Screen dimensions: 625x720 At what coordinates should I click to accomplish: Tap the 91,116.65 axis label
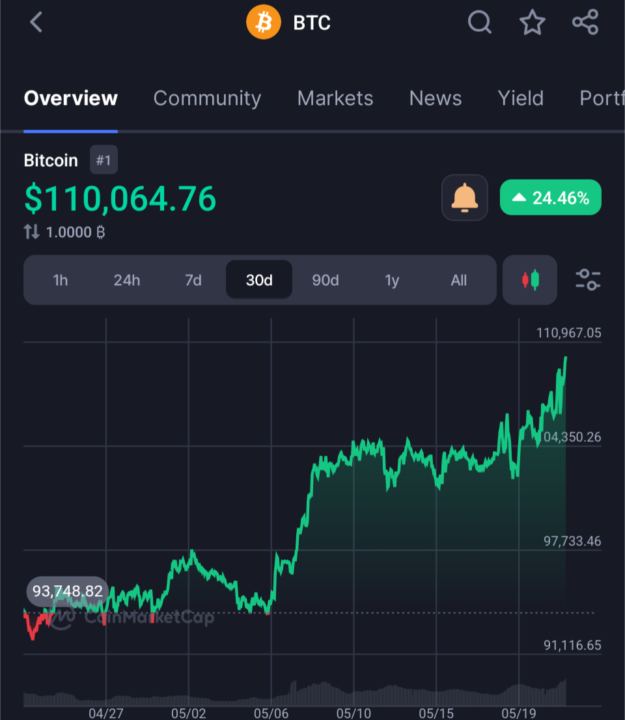[x=572, y=645]
